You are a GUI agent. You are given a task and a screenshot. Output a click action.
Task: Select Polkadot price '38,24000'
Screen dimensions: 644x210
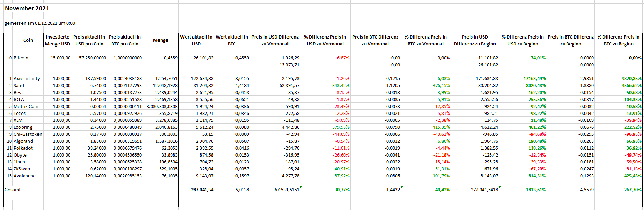point(97,148)
